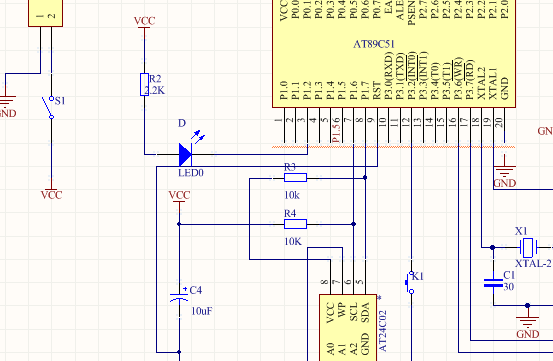Select the AT24C02 EEPROM component
Screen dimensions: 553x361
tap(348, 328)
